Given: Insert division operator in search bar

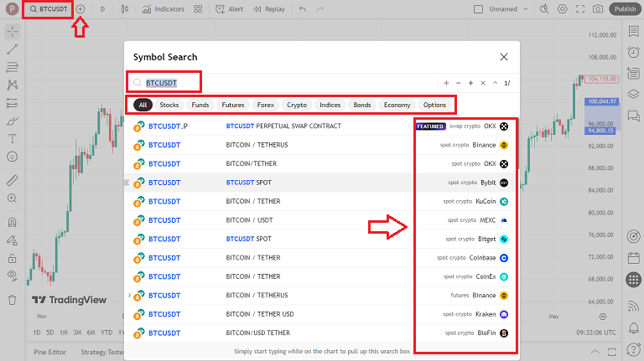Looking at the screenshot, I should (446, 83).
